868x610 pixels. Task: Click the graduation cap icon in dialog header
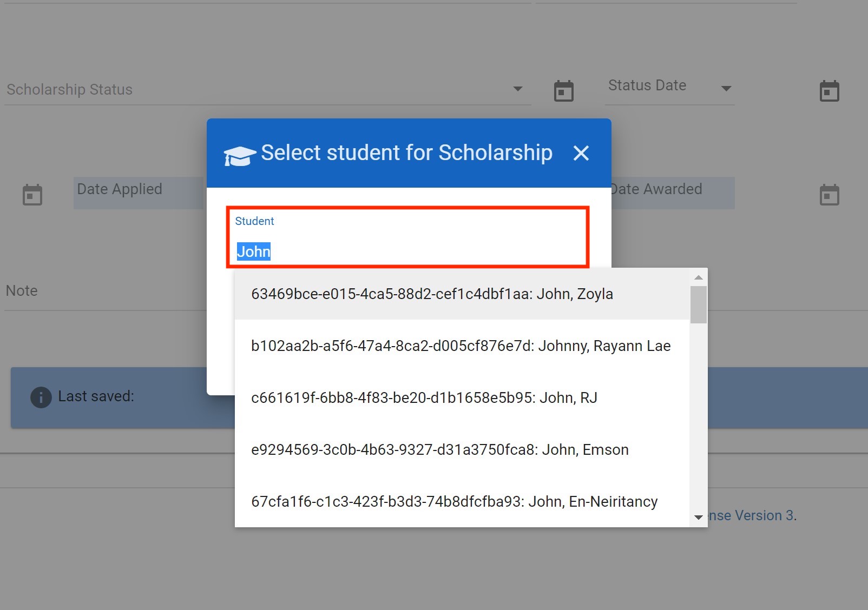240,155
